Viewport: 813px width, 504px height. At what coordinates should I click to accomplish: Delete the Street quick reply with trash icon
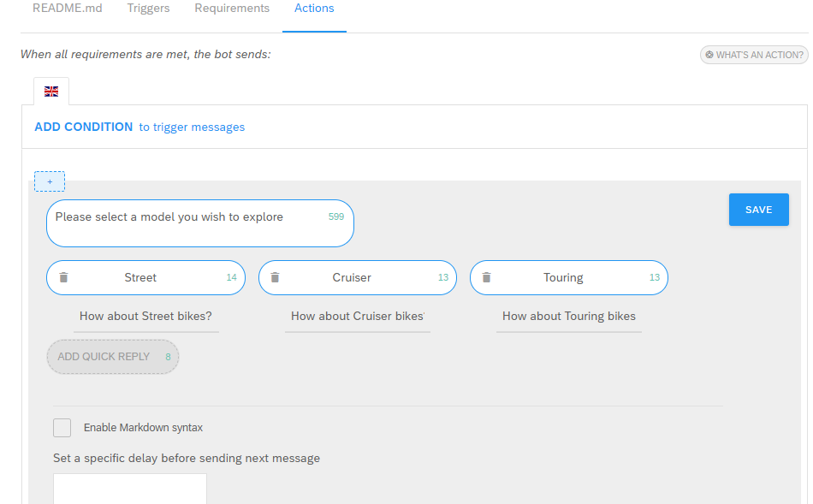point(63,277)
